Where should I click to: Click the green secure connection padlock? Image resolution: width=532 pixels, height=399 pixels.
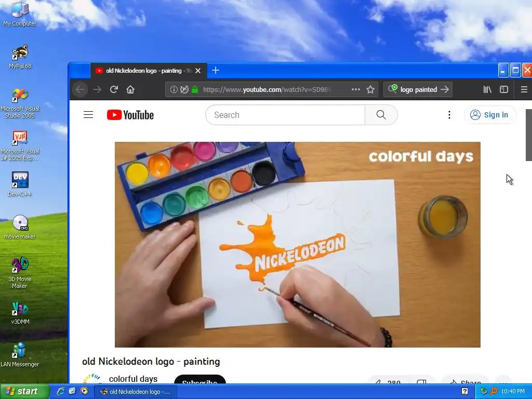coord(195,89)
